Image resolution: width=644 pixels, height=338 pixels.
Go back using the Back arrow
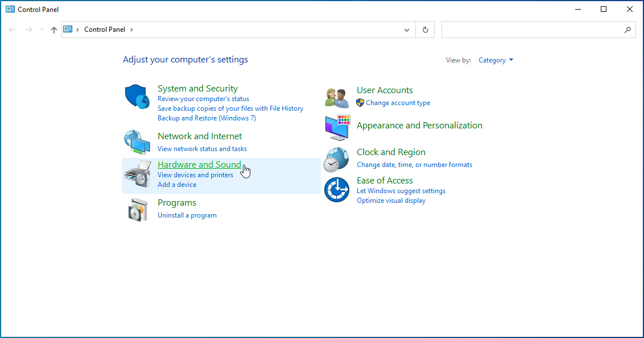click(x=13, y=30)
